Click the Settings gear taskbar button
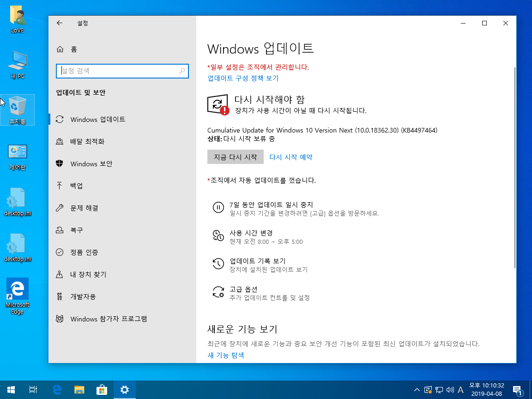Viewport: 532px width, 399px height. coord(125,390)
